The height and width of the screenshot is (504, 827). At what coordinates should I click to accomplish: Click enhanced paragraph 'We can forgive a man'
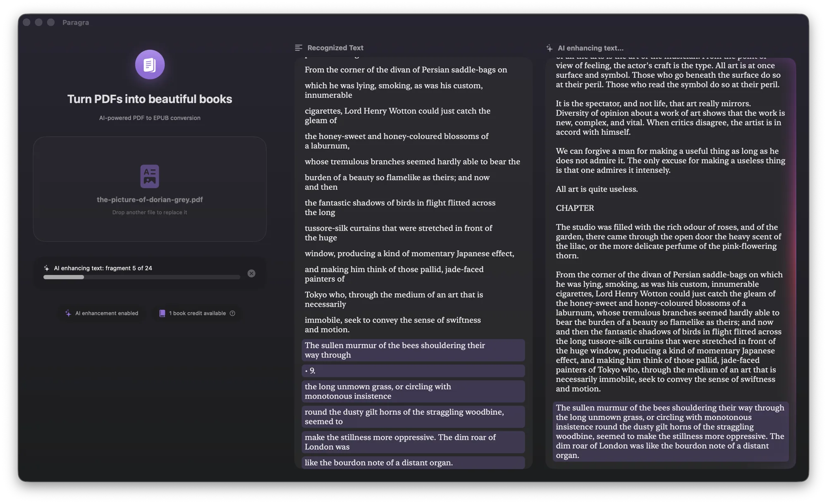pos(670,160)
